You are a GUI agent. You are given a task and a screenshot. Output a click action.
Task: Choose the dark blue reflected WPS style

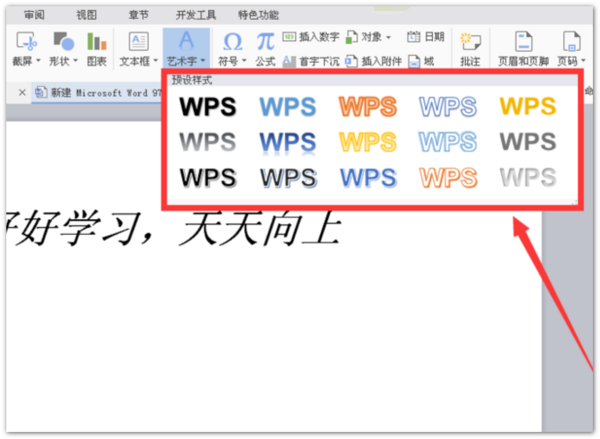coord(288,142)
